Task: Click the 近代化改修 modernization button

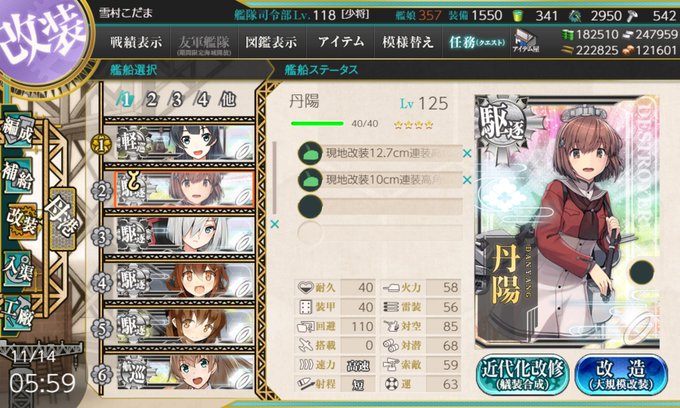Action: point(523,375)
